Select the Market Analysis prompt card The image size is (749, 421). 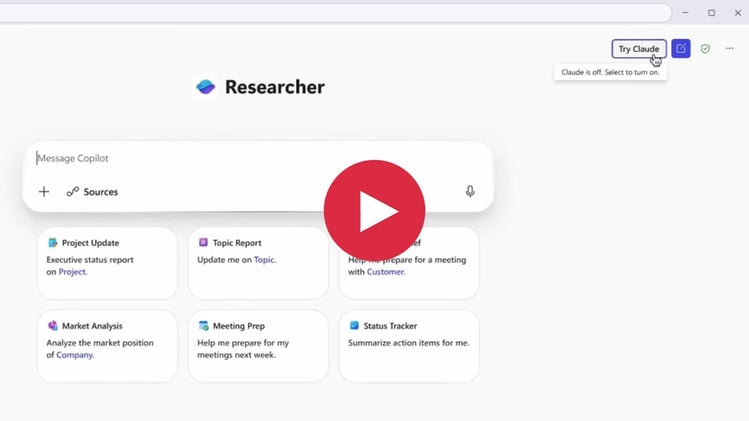[107, 346]
